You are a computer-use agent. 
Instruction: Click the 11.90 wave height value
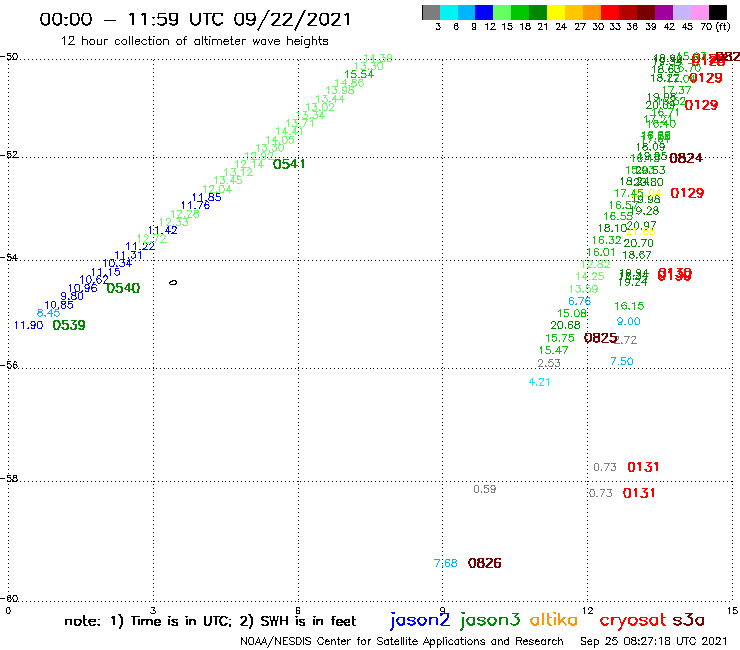28,325
